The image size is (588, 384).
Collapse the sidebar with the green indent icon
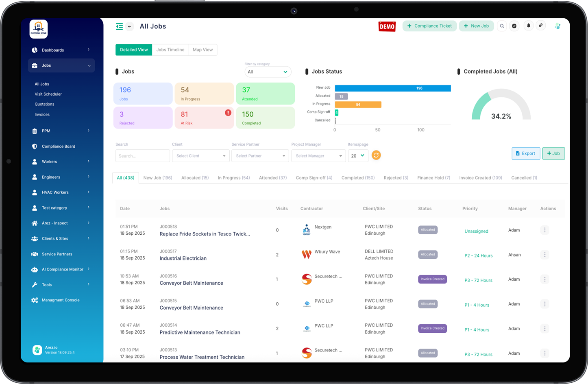coord(119,26)
